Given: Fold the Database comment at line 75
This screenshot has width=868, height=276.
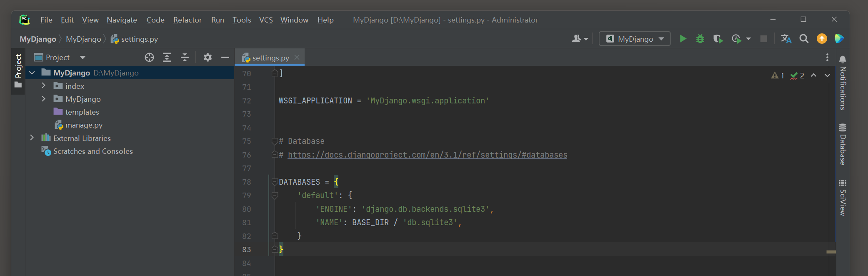Looking at the screenshot, I should tap(275, 141).
